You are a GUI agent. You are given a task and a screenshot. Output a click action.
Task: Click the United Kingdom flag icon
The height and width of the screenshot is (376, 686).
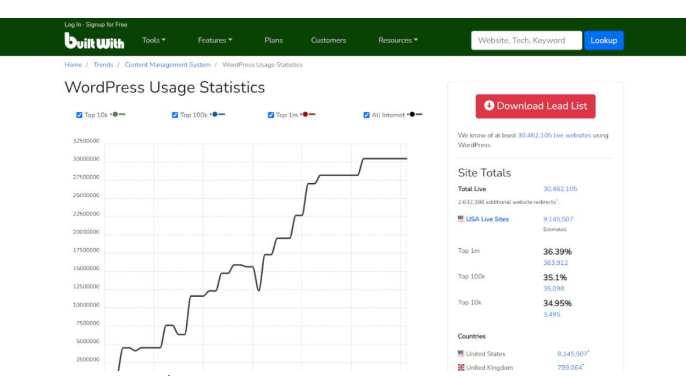pyautogui.click(x=461, y=367)
